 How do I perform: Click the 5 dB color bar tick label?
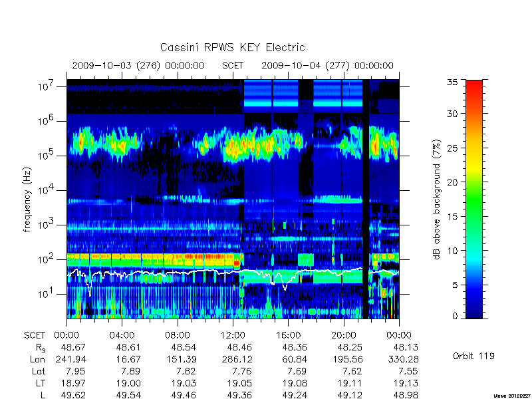[455, 285]
